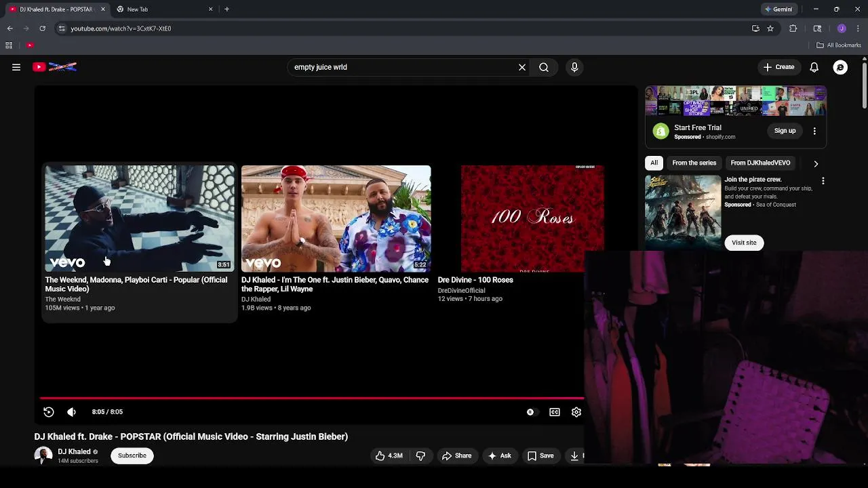Start voice search with microphone
Image resolution: width=868 pixels, height=488 pixels.
(x=574, y=67)
